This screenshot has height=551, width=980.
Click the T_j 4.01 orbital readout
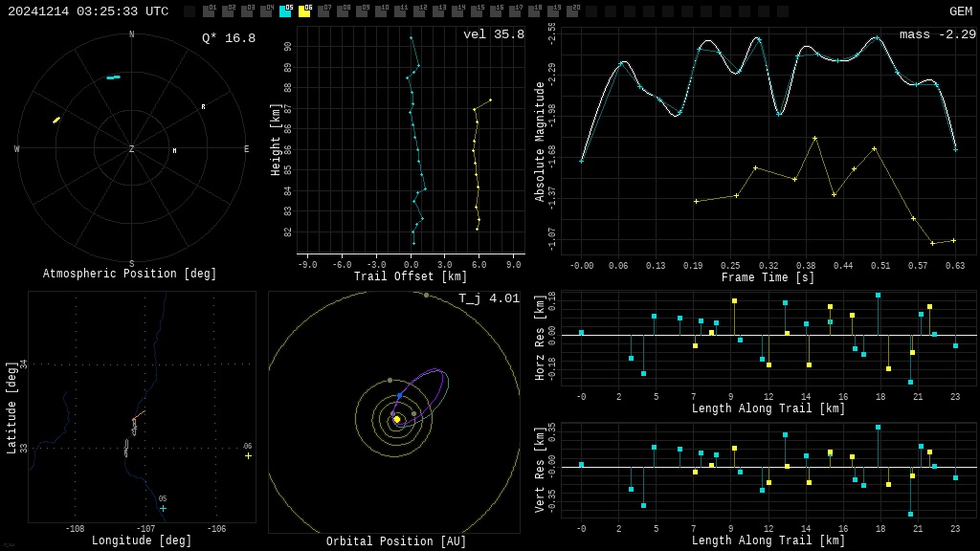pyautogui.click(x=488, y=299)
